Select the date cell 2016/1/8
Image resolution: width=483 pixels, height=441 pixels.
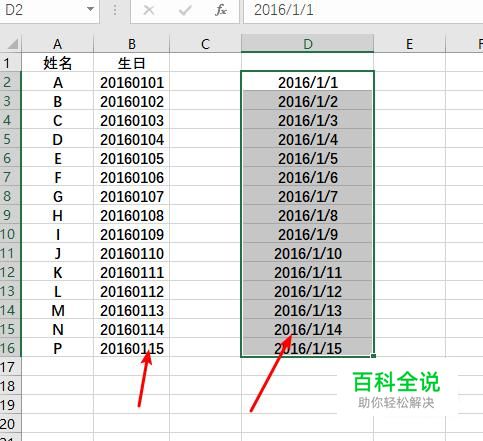tap(308, 215)
